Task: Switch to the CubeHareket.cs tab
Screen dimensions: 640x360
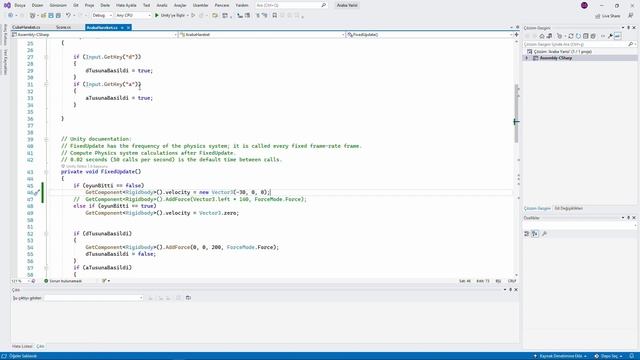Action: click(x=26, y=27)
